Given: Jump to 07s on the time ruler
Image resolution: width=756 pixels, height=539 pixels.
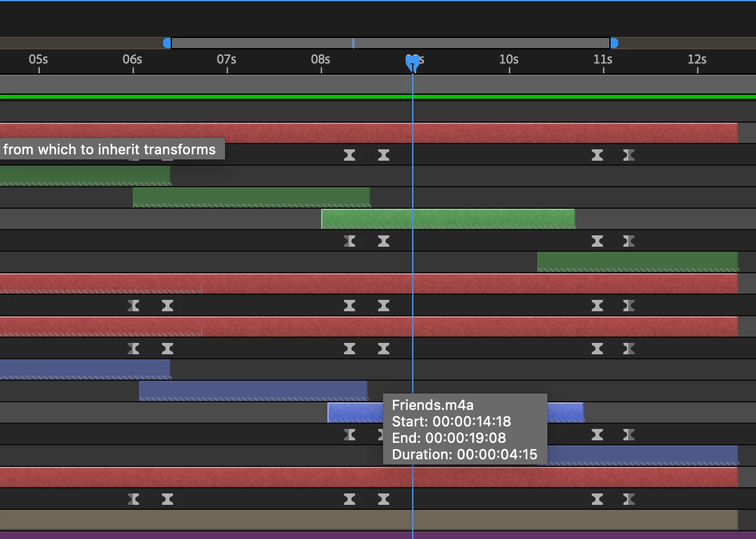Looking at the screenshot, I should tap(226, 59).
